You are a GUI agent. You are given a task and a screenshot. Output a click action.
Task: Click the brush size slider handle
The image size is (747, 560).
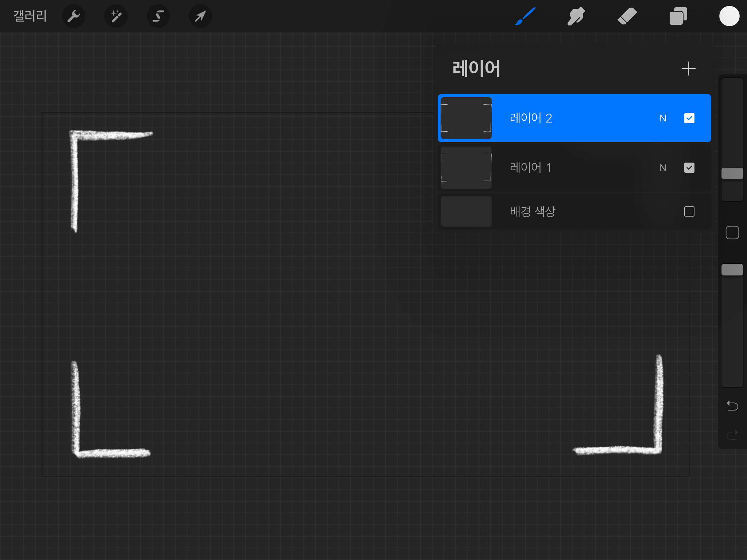[x=732, y=174]
